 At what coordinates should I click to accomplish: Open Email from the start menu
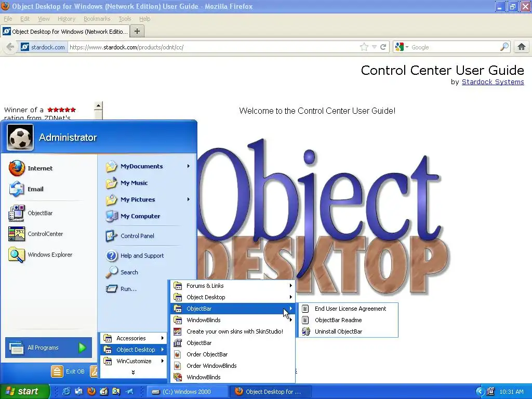coord(26,189)
